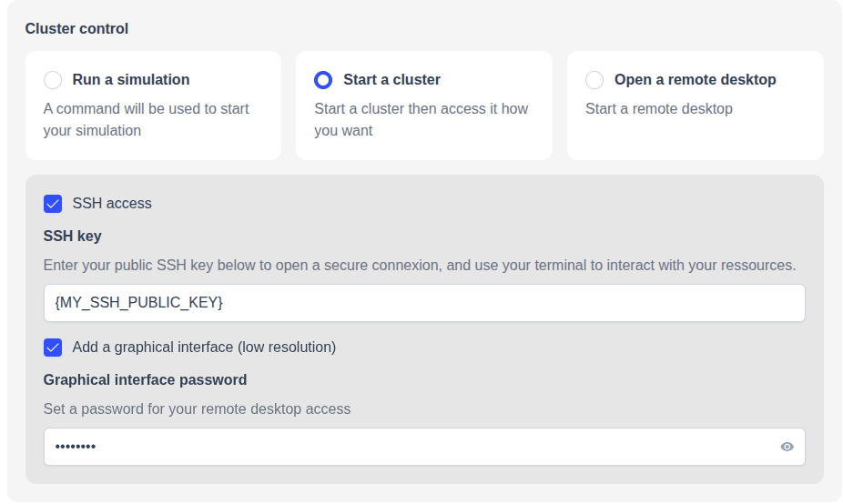This screenshot has height=504, width=843.
Task: Click the SSH access label text
Action: [x=112, y=203]
